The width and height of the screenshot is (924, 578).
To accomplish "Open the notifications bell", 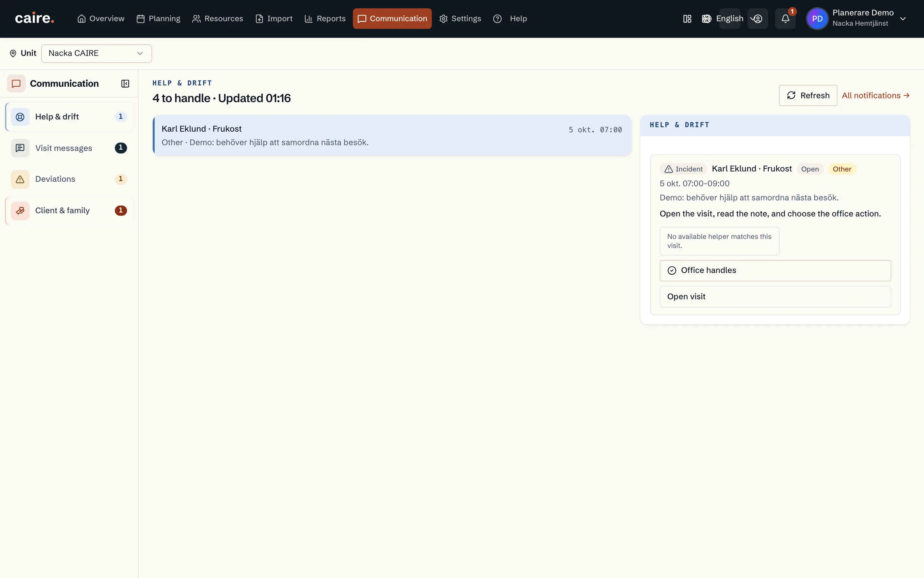I will point(785,19).
